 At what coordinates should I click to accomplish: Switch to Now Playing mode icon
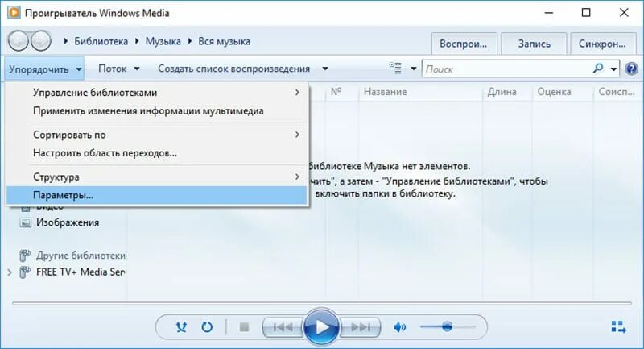coord(618,327)
